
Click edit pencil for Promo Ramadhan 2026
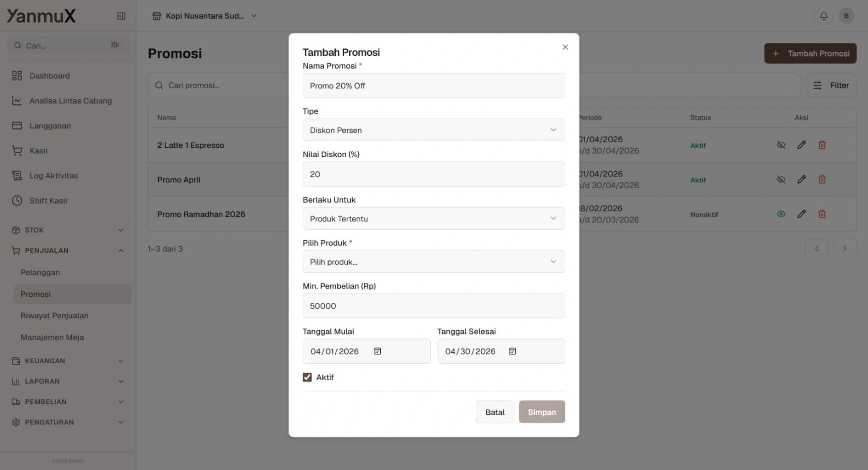coord(801,214)
